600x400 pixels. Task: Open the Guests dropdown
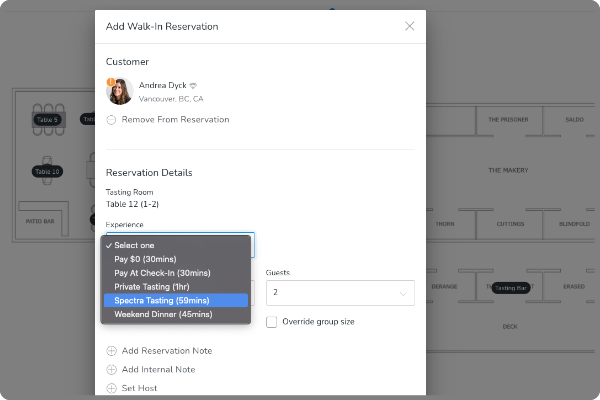click(x=340, y=293)
